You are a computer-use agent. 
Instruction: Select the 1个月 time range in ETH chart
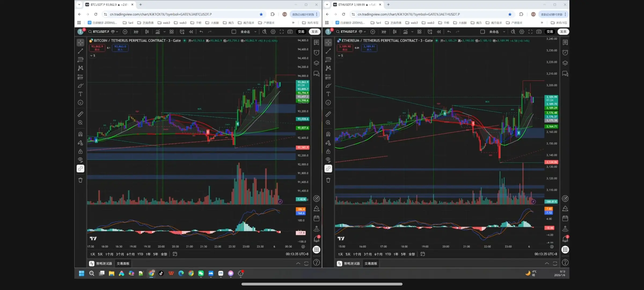(357, 254)
